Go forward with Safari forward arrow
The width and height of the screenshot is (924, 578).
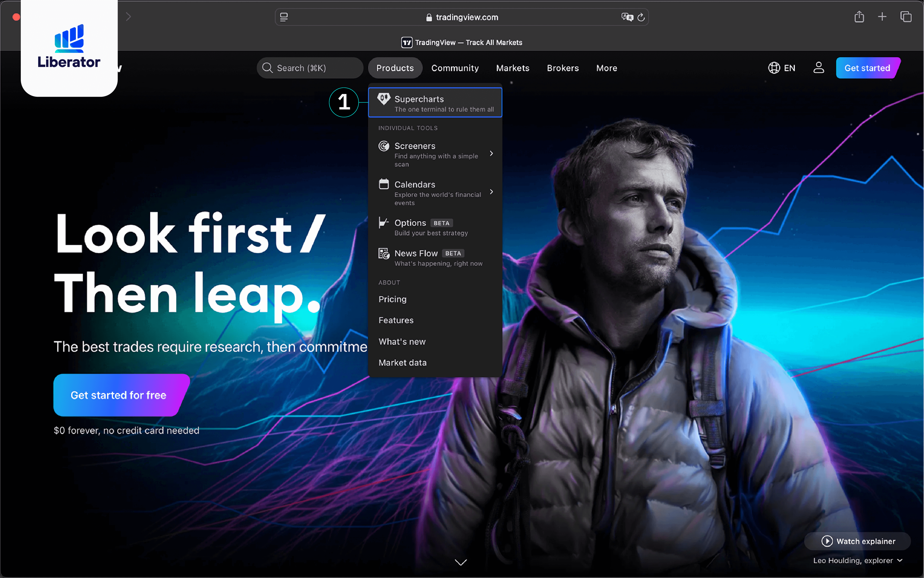tap(128, 16)
